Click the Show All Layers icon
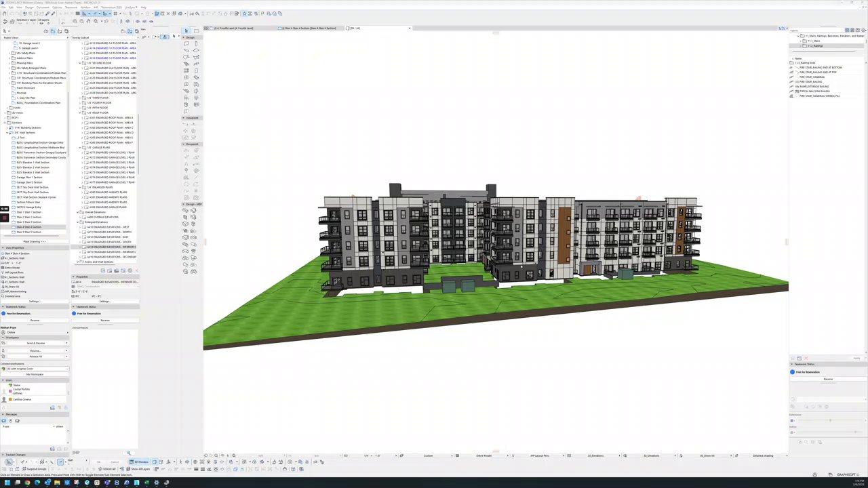The image size is (868, 488). [x=127, y=469]
